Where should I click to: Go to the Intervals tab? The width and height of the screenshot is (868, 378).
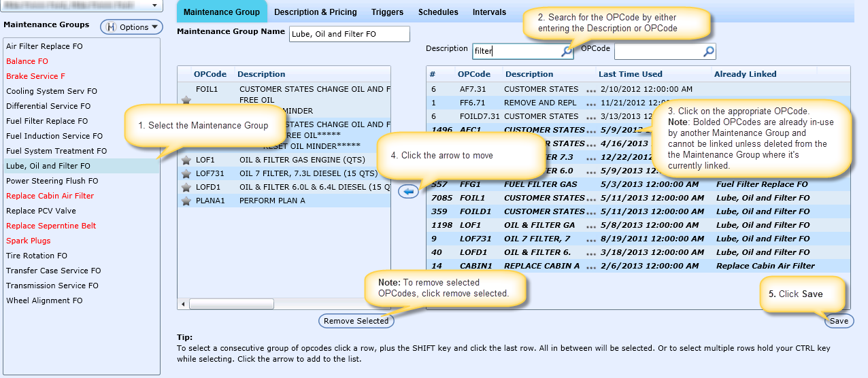tap(489, 12)
